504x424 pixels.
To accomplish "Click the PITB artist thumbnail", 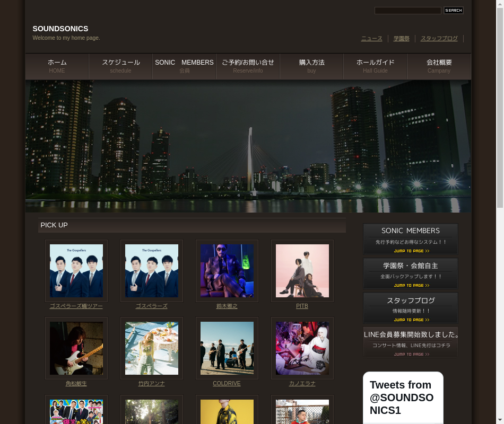I will point(302,271).
